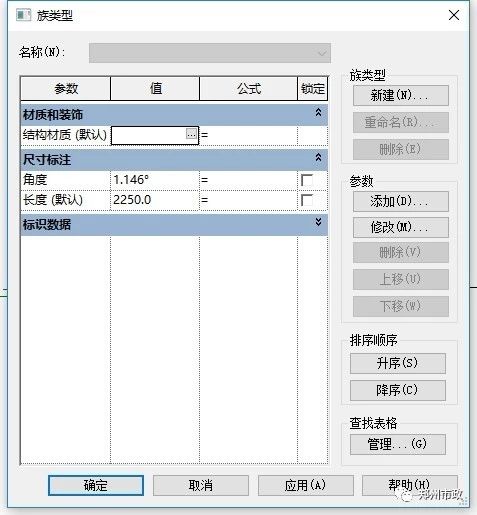The image size is (477, 515).
Task: Open help with 帮助(H) button
Action: 410,485
